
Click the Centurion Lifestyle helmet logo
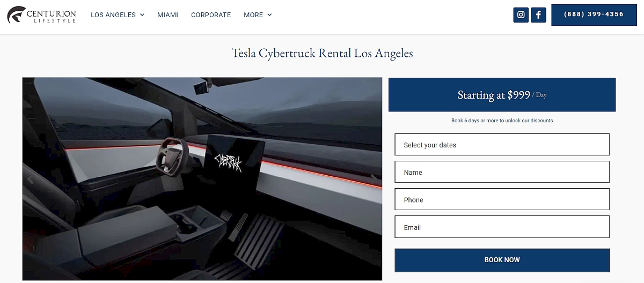point(16,15)
